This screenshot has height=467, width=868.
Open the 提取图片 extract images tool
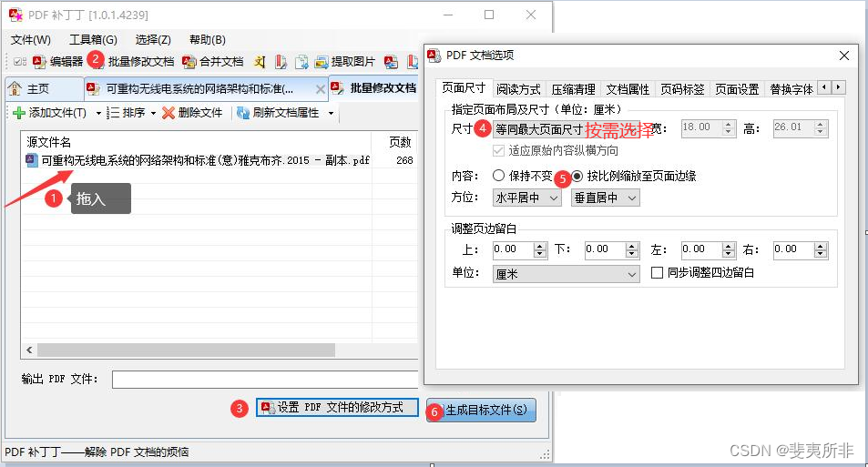[x=345, y=61]
